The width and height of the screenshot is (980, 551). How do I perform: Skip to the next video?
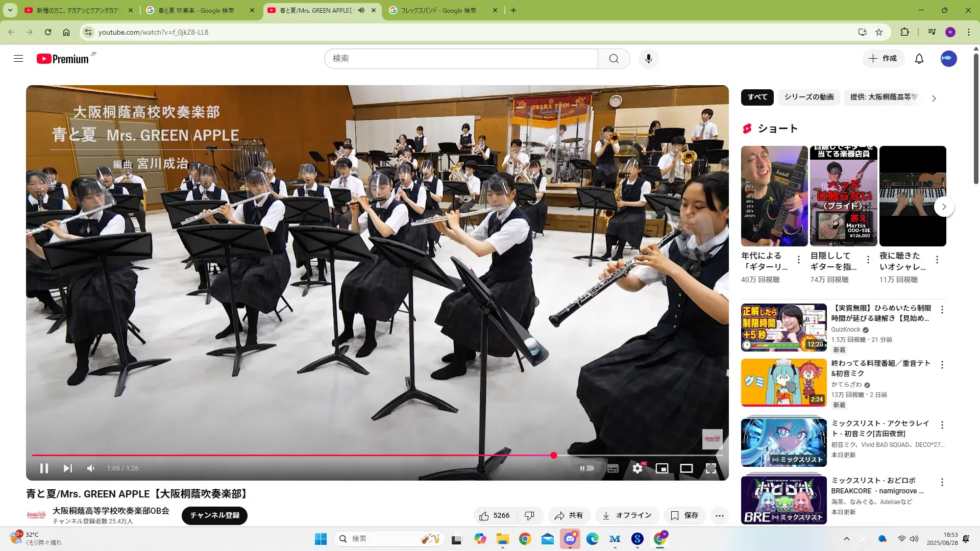click(x=67, y=468)
